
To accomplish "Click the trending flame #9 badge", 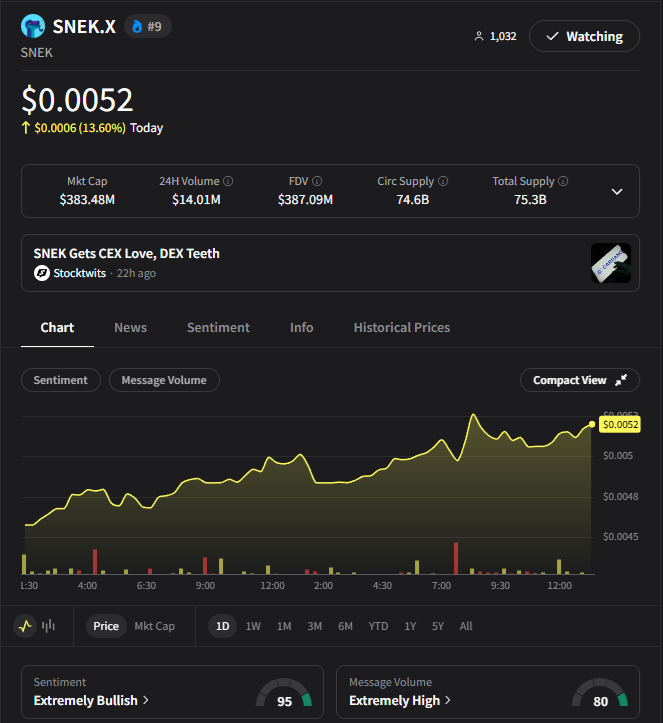I will click(148, 26).
